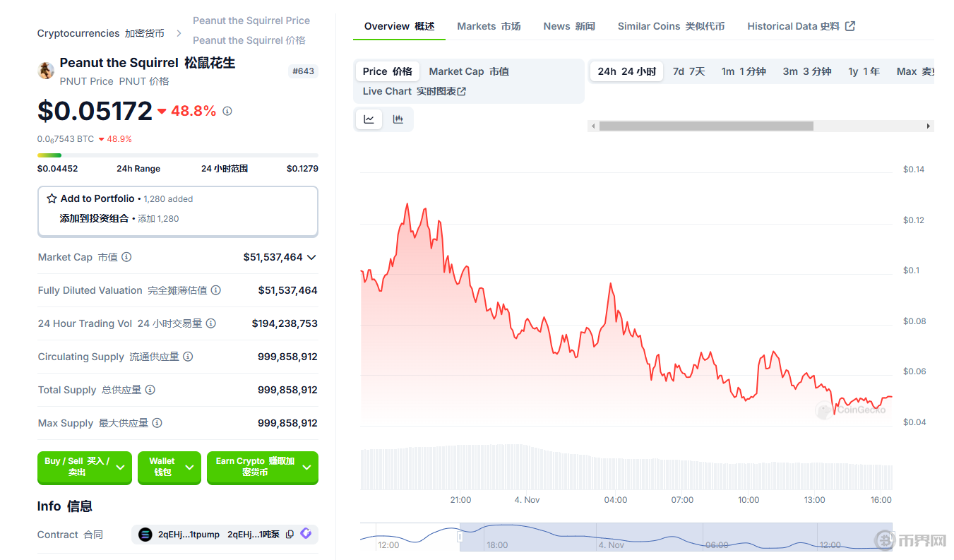The height and width of the screenshot is (560, 954).
Task: Click the Cryptocurrencies breadcrumb link
Action: [101, 33]
